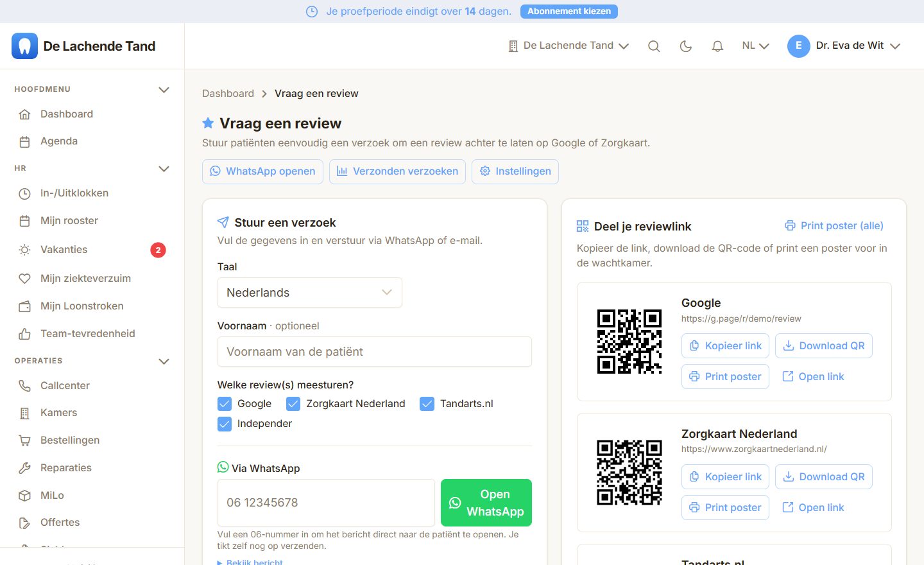Expand the Bekijk bericht disclosure
The height and width of the screenshot is (565, 924).
coord(250,562)
